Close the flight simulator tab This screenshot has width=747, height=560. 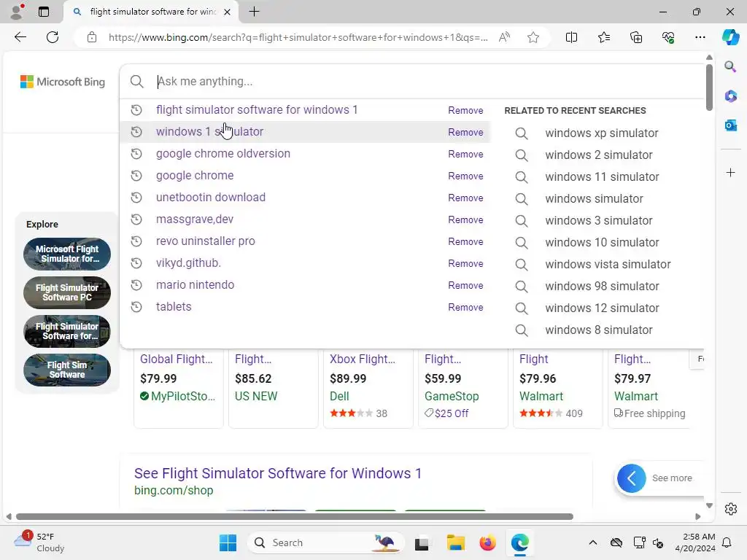pos(228,12)
